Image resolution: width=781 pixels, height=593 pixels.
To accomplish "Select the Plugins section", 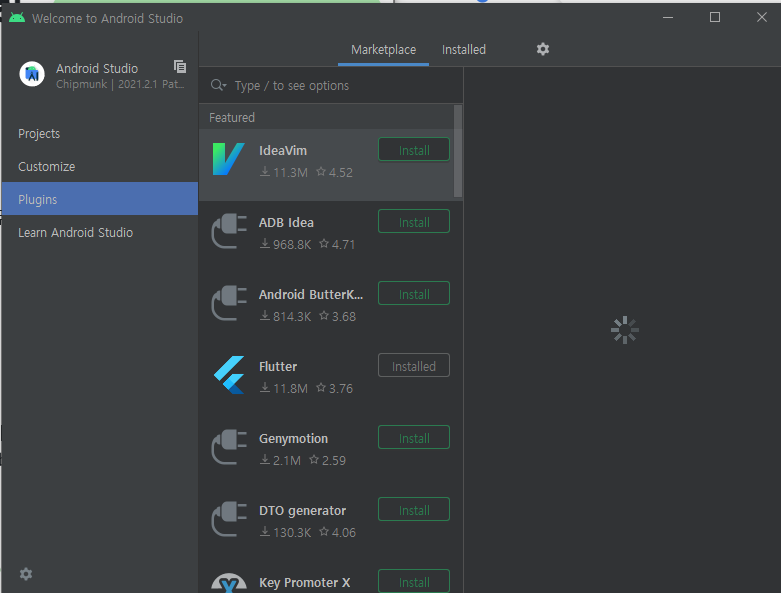I will (100, 199).
